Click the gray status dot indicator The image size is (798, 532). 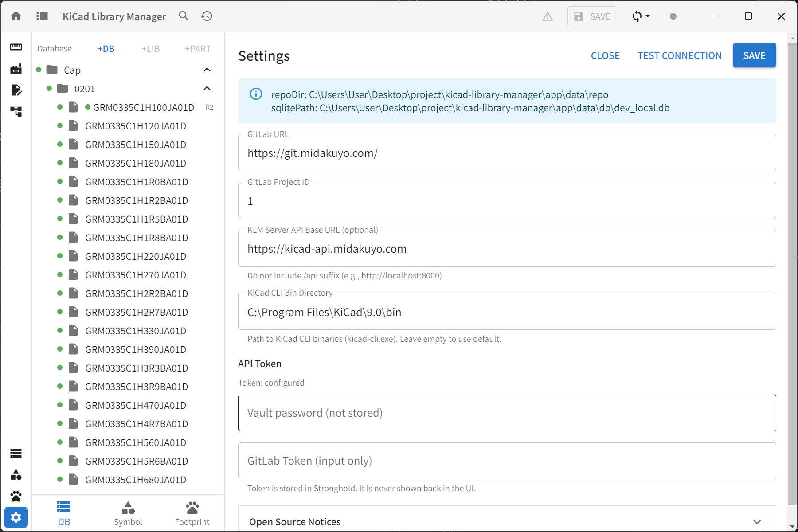pos(673,16)
